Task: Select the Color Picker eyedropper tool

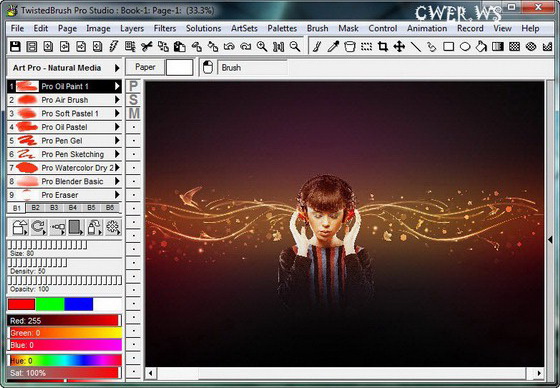Action: [333, 46]
